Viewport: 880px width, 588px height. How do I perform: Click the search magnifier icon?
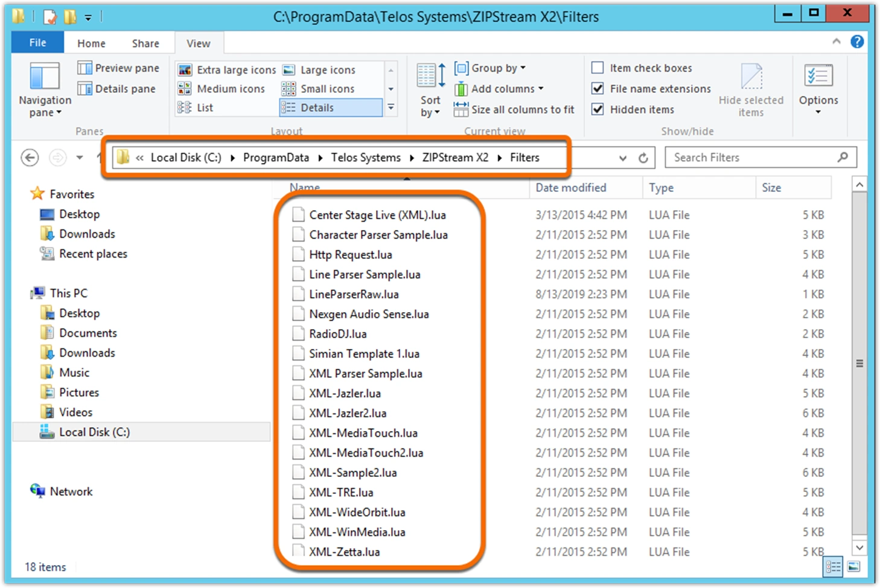tap(843, 157)
